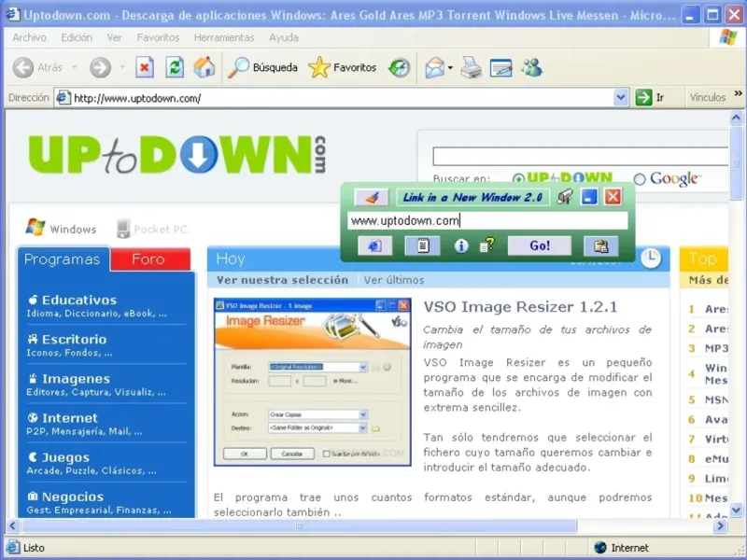Click the broom clear icon in Link in a New Window
747x560 pixels.
coord(371,197)
